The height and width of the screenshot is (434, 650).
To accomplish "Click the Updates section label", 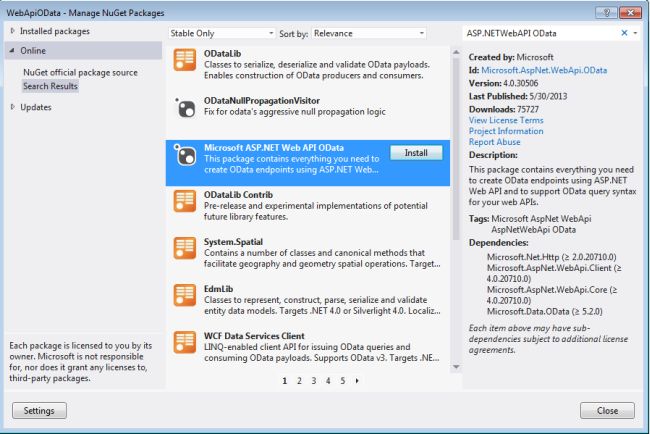I will (x=36, y=107).
